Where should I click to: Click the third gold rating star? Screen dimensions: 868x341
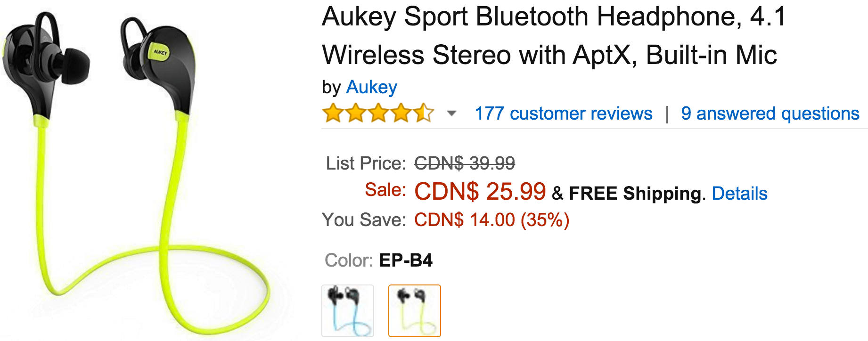(378, 114)
